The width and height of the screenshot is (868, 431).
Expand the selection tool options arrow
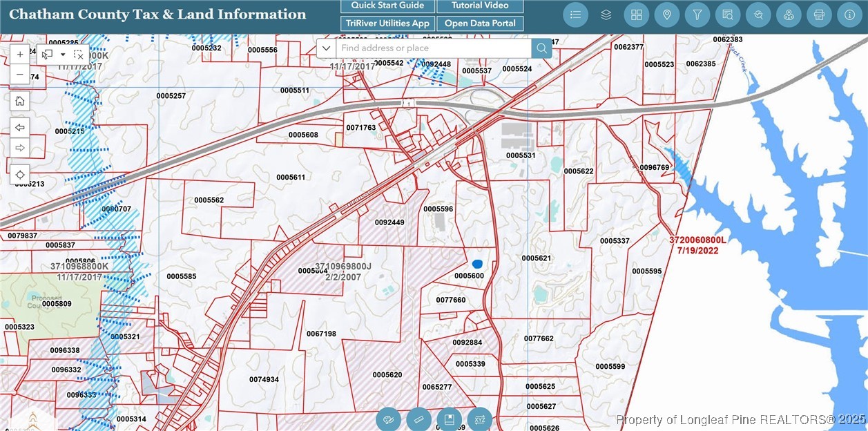point(63,54)
